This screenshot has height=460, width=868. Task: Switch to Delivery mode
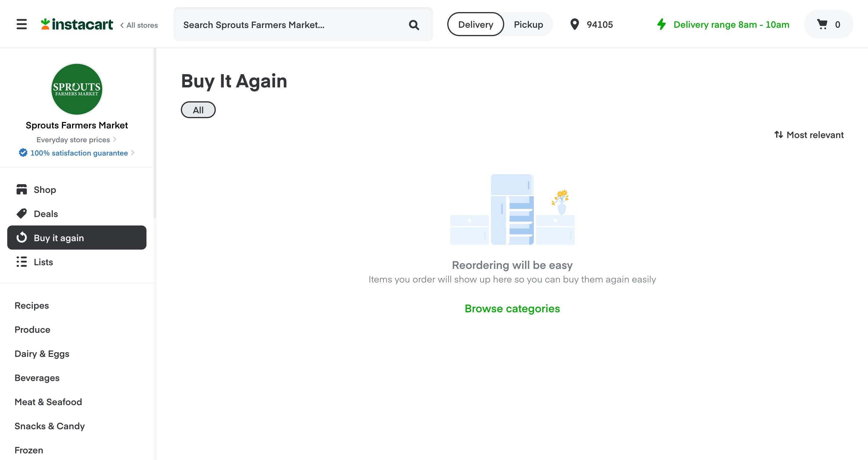click(x=476, y=24)
